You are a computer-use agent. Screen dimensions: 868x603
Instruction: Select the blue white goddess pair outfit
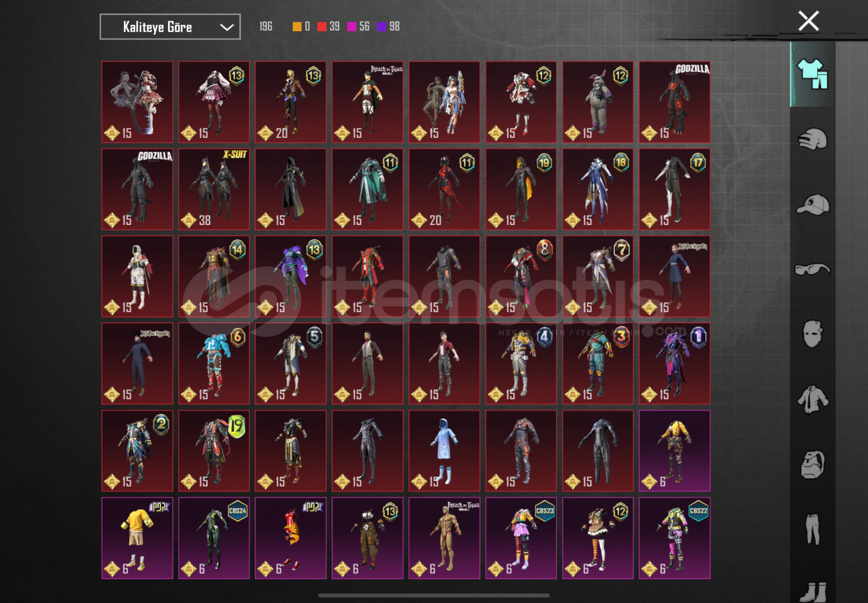click(x=445, y=102)
